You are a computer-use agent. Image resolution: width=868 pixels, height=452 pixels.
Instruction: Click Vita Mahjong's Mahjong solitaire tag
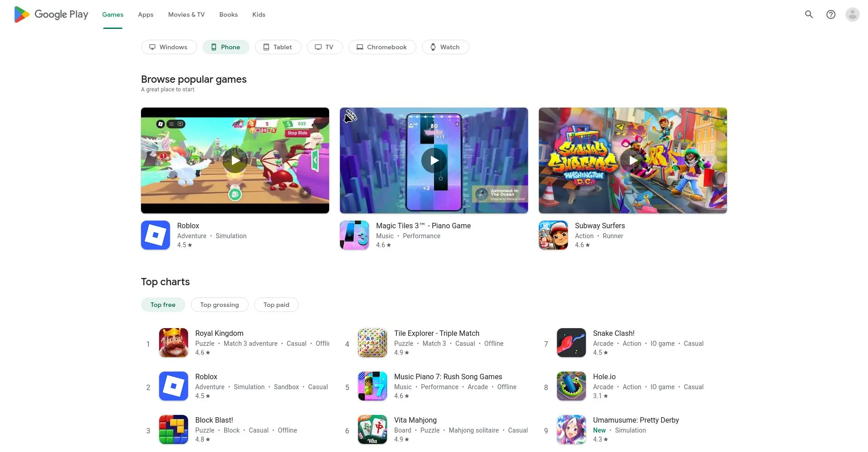click(473, 430)
